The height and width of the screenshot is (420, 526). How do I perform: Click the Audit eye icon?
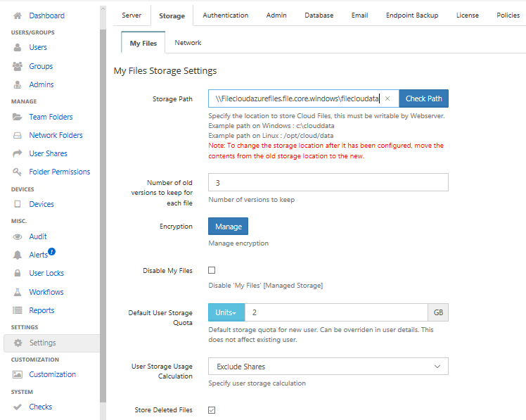pos(18,236)
